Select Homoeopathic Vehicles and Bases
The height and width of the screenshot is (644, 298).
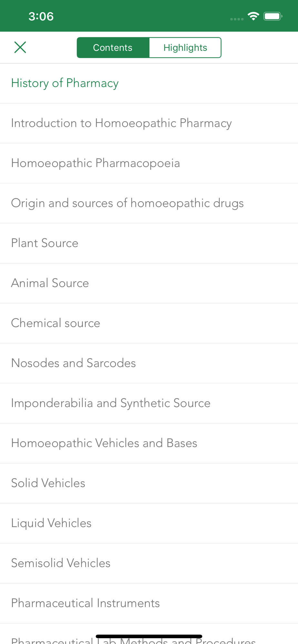tap(104, 443)
